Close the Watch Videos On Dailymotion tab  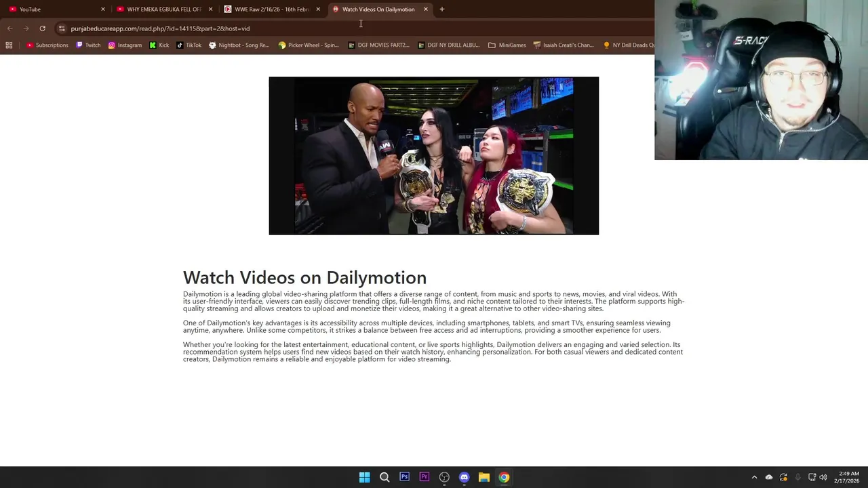click(426, 9)
